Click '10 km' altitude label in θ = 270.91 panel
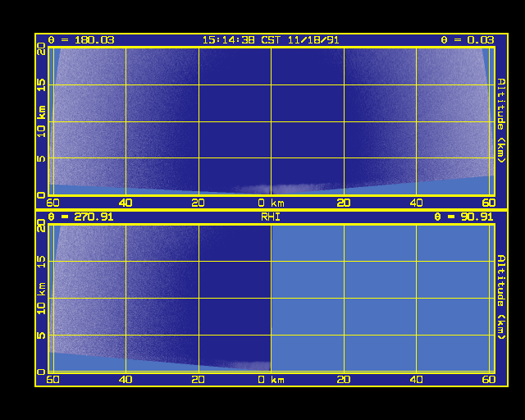This screenshot has height=420, width=525. point(41,298)
